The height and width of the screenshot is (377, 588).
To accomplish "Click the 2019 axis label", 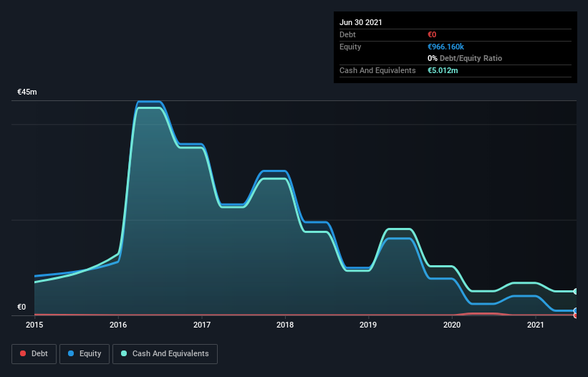I will click(368, 325).
